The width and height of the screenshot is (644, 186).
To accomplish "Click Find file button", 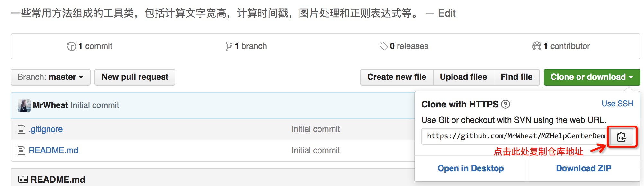I will 516,77.
